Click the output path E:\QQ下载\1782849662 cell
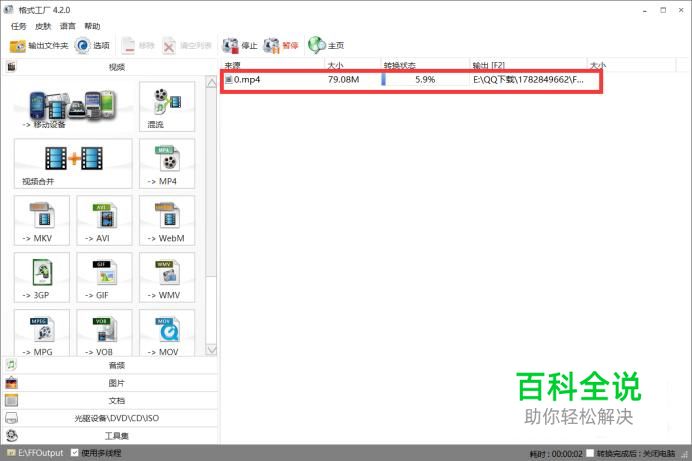Image resolution: width=692 pixels, height=461 pixels. 528,80
